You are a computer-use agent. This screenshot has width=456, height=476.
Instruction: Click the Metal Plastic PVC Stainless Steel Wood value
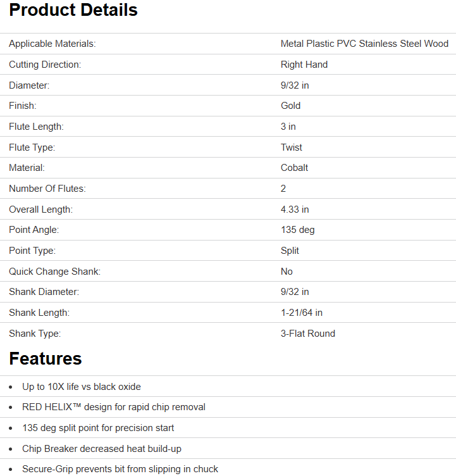point(364,44)
